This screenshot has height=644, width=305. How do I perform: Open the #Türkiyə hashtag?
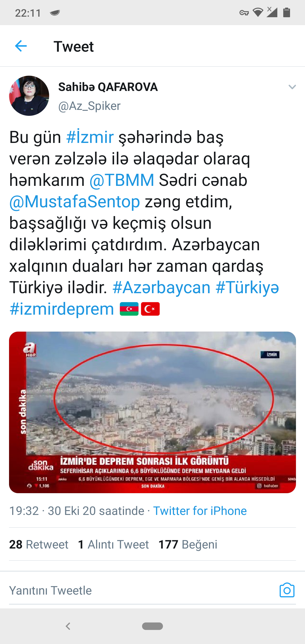coord(247,288)
